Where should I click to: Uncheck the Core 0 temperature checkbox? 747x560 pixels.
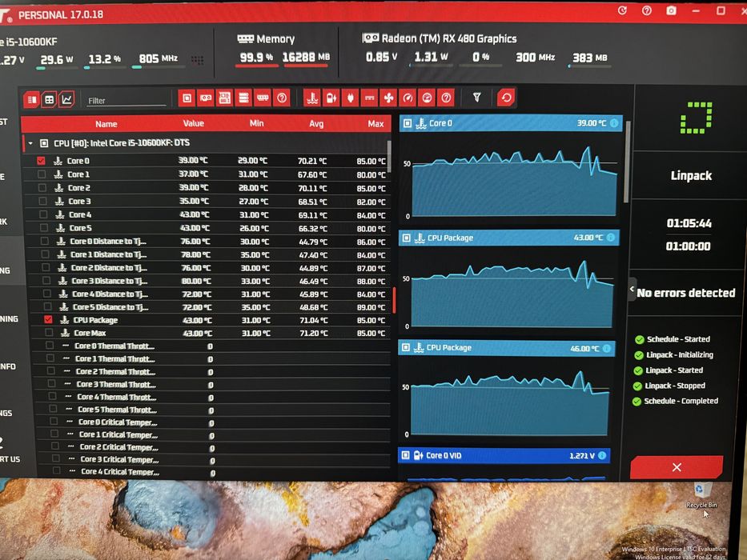click(41, 161)
